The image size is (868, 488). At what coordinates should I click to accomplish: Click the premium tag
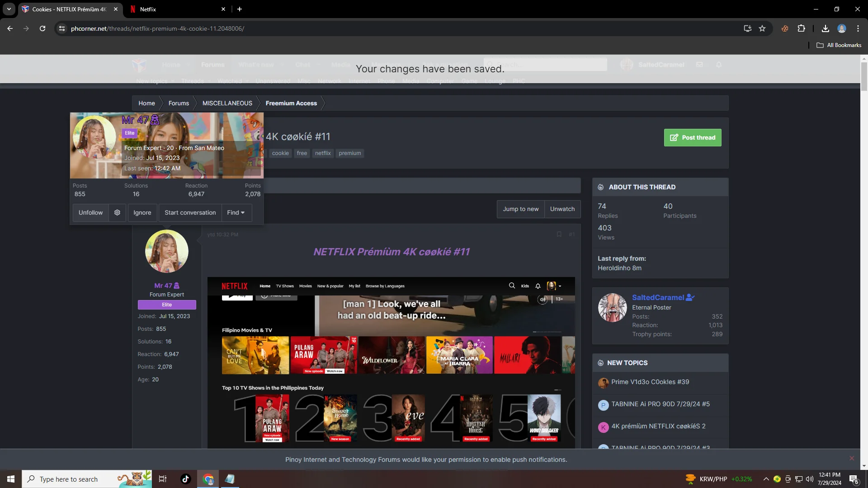tap(350, 153)
